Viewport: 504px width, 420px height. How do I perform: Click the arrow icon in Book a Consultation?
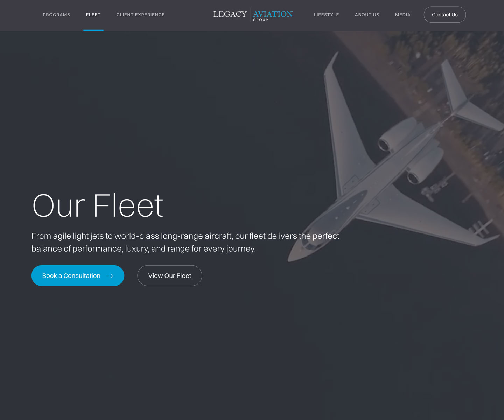pyautogui.click(x=110, y=276)
